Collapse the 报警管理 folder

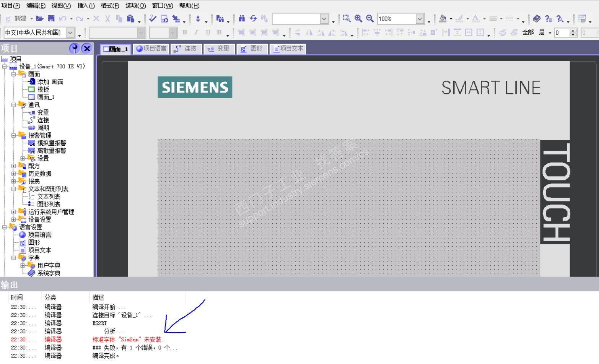(x=13, y=135)
